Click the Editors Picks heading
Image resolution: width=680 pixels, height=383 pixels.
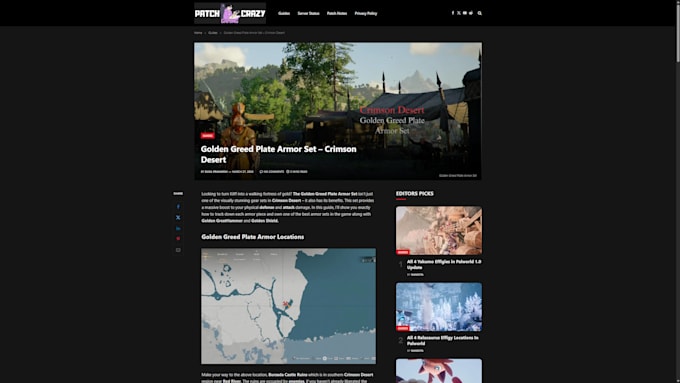415,193
